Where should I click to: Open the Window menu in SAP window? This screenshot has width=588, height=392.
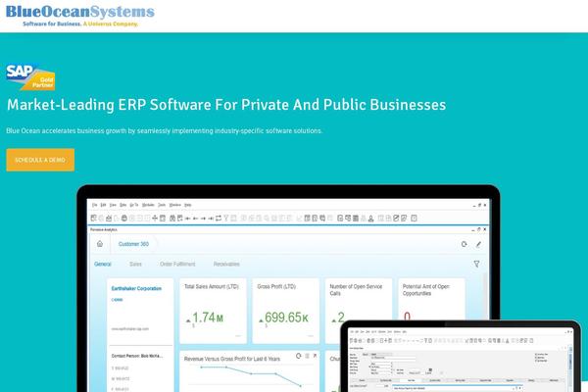174,205
